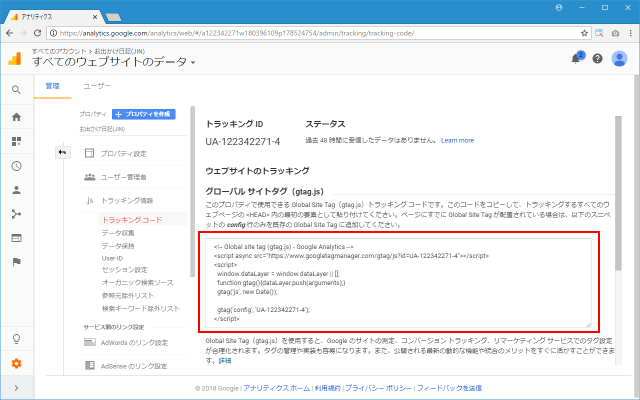Image resolution: width=640 pixels, height=400 pixels.
Task: Open the Conversions flag icon in sidebar
Action: tap(16, 261)
